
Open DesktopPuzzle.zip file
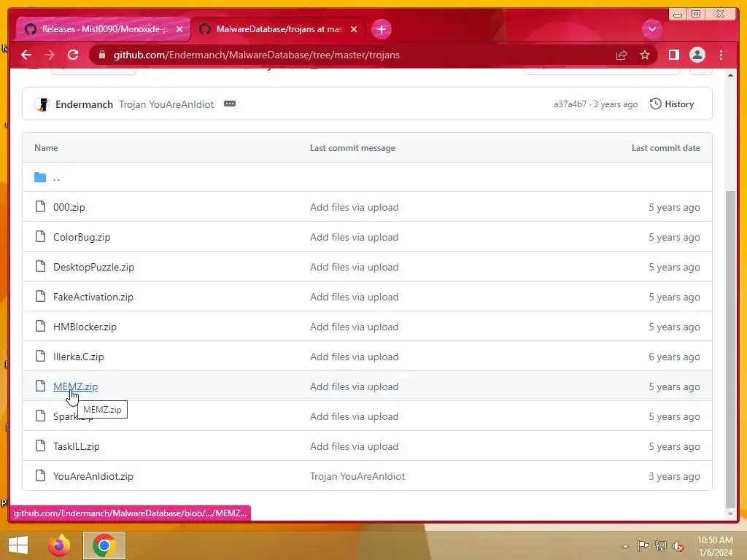(93, 267)
